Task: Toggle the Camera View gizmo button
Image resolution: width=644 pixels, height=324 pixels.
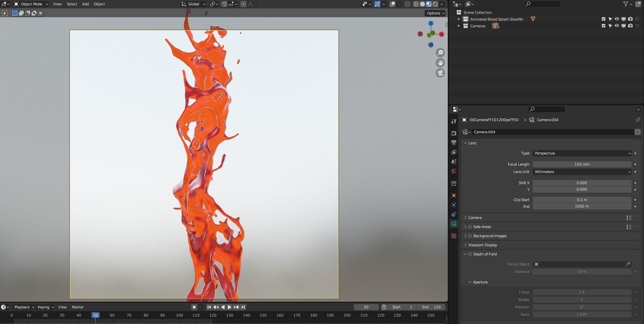Action: click(x=440, y=73)
